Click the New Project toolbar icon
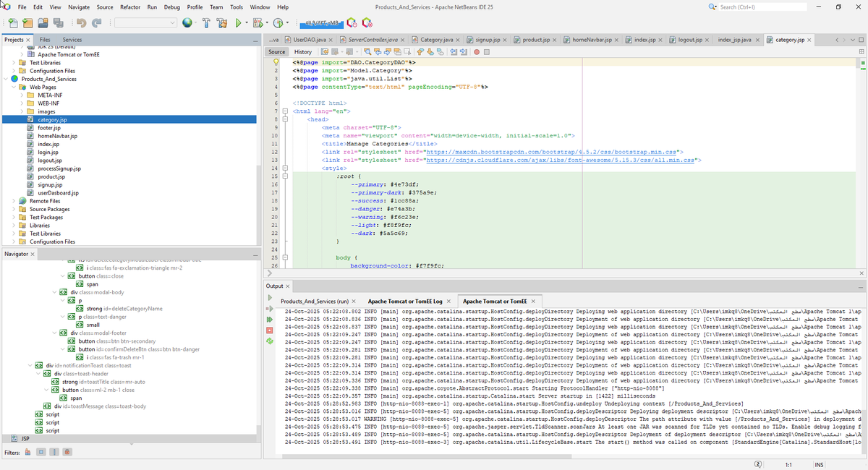Image resolution: width=868 pixels, height=470 pixels. click(x=27, y=23)
